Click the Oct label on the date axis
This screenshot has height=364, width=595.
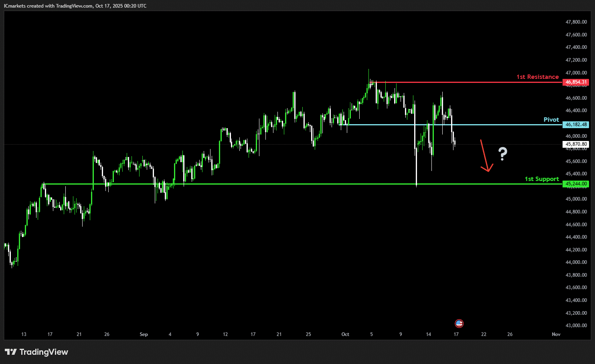pyautogui.click(x=345, y=334)
